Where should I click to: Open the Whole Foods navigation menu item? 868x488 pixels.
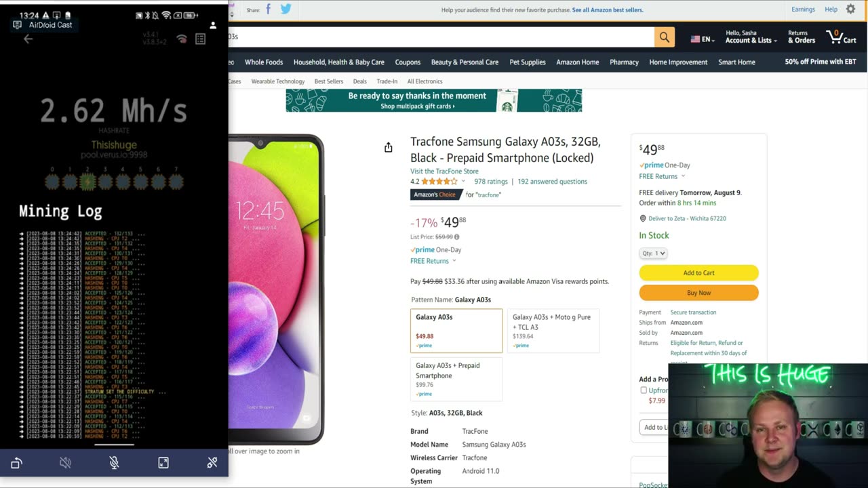(264, 62)
